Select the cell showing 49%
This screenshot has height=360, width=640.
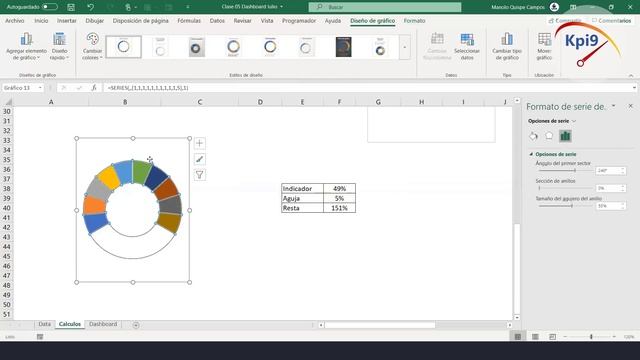(x=340, y=189)
